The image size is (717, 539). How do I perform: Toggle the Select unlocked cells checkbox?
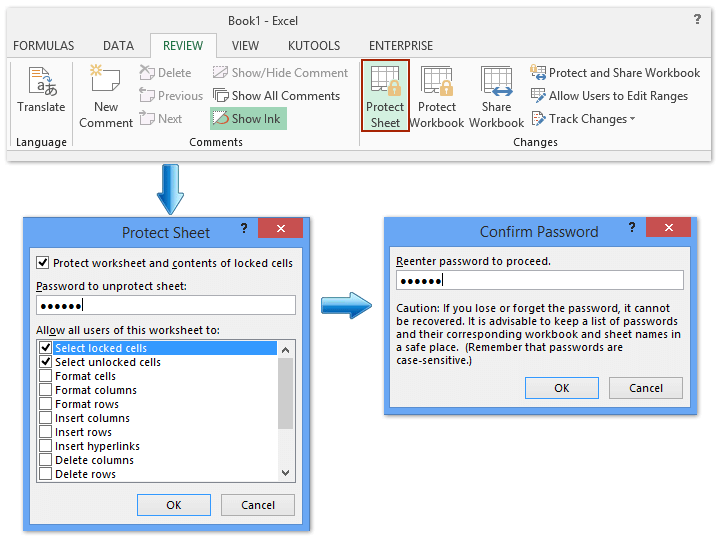46,362
